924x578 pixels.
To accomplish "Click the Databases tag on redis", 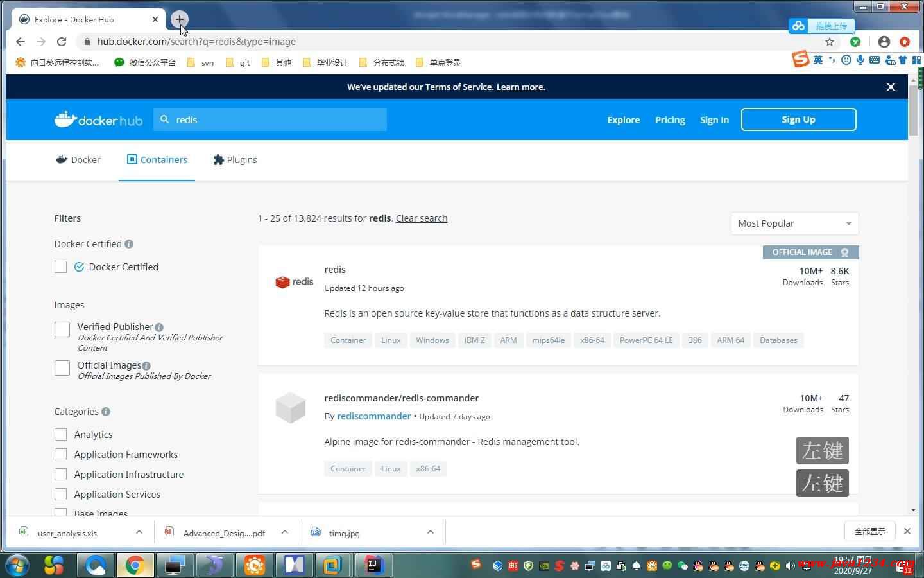I will coord(778,340).
